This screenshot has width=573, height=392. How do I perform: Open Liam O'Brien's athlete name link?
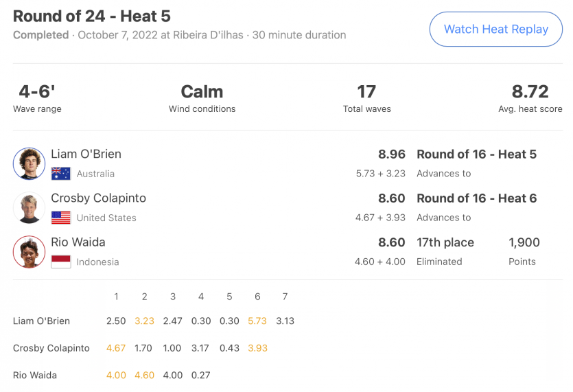(x=86, y=154)
